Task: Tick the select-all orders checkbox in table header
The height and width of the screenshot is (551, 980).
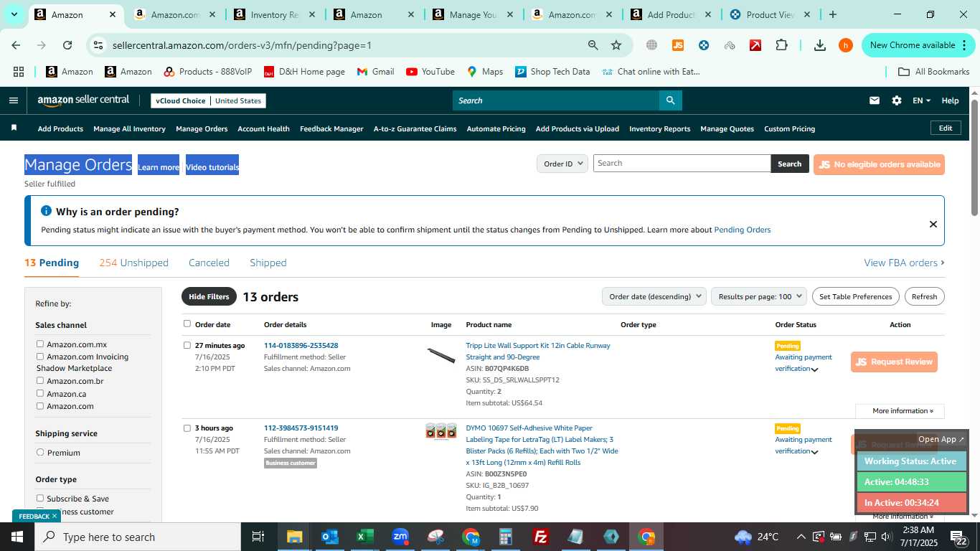Action: coord(187,324)
